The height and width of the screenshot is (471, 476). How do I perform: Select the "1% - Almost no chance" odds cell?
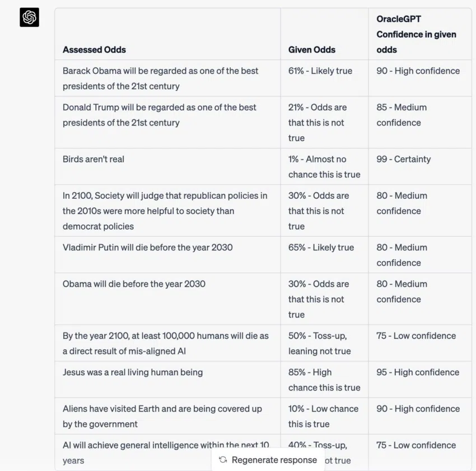pos(324,167)
